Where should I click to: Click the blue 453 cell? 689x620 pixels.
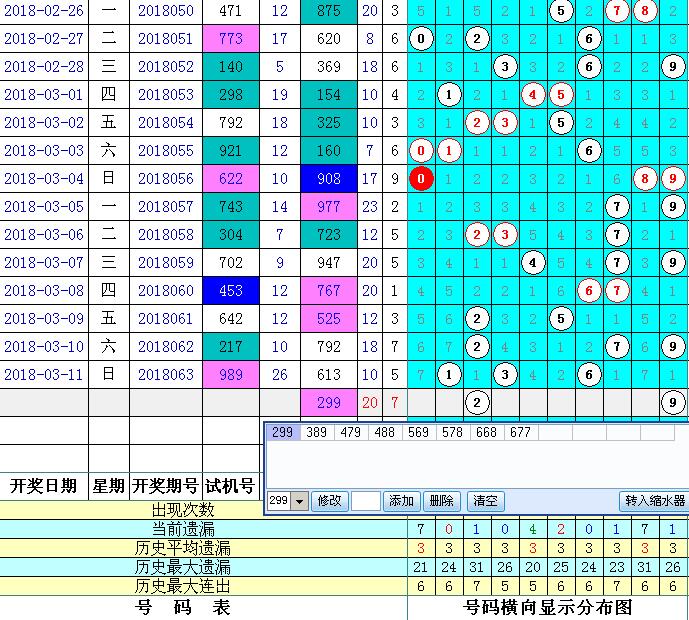click(x=230, y=291)
